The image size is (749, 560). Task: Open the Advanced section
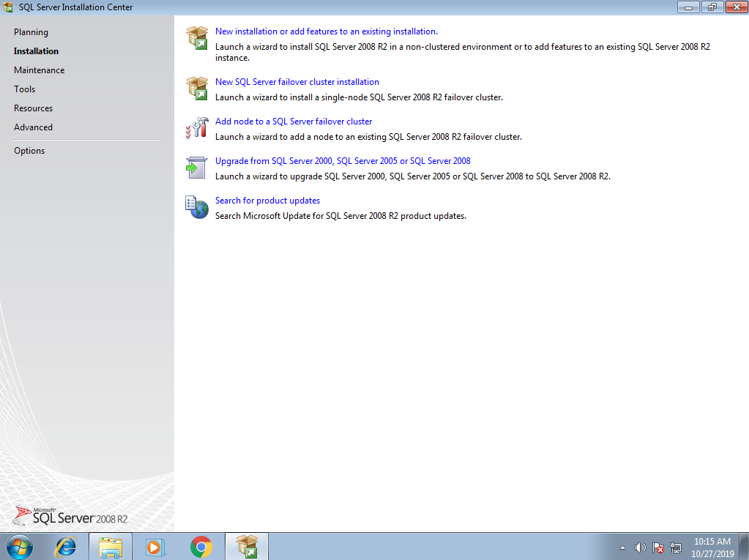coord(34,127)
